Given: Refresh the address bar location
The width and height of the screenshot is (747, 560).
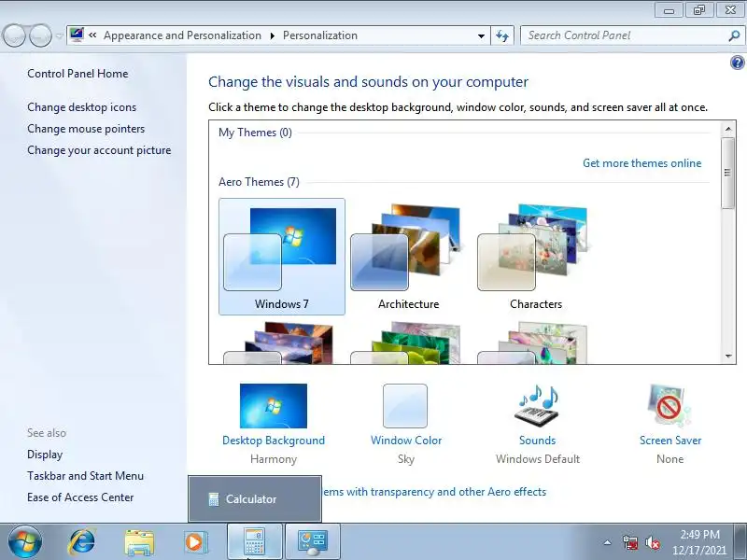Looking at the screenshot, I should [502, 35].
